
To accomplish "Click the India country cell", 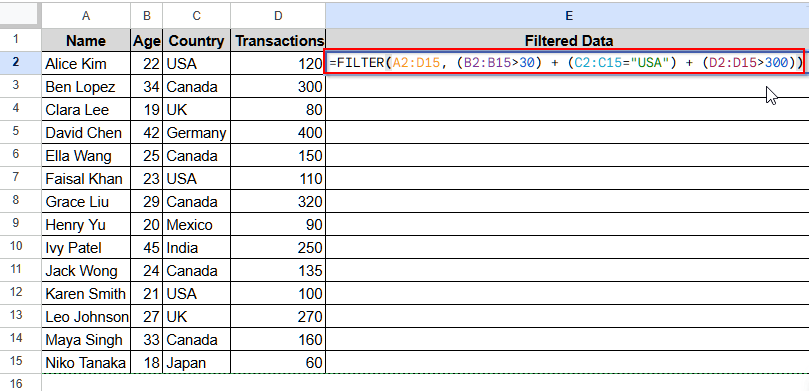I will pyautogui.click(x=197, y=247).
